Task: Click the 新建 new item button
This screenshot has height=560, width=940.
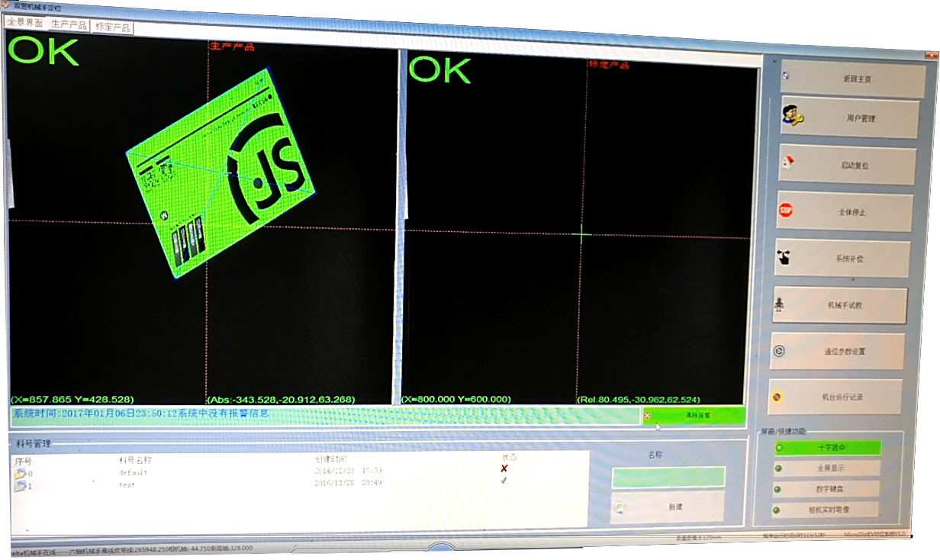Action: tap(668, 507)
